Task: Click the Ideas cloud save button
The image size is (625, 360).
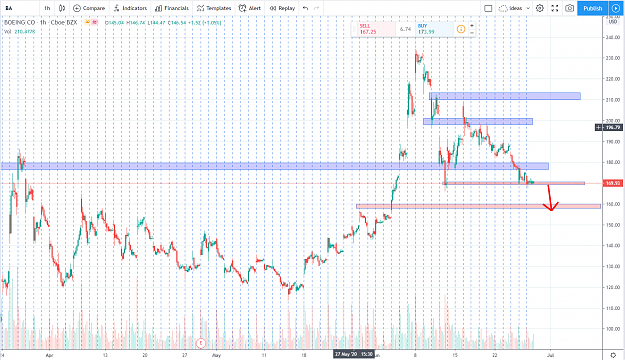Action: pos(511,8)
